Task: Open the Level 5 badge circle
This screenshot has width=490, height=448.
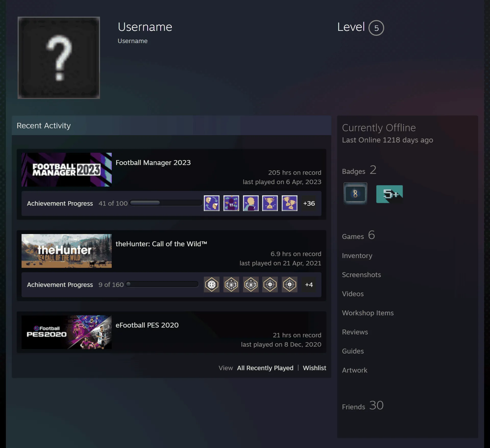Action: tap(376, 28)
